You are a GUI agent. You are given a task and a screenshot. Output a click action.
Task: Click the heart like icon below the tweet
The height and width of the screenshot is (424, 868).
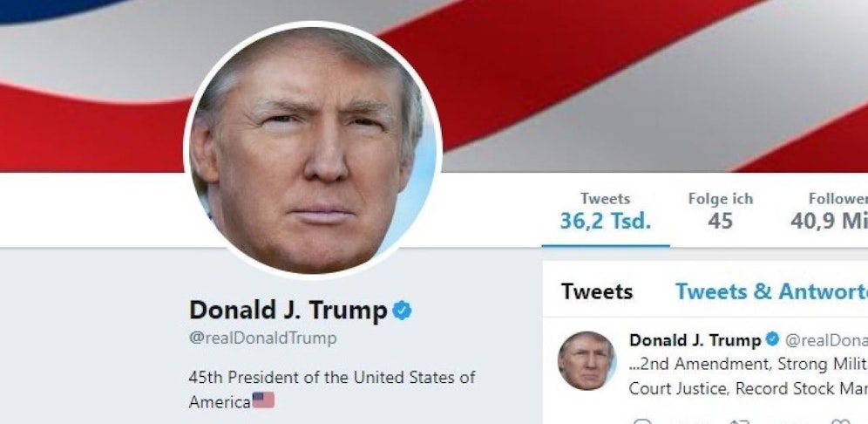pos(840,422)
